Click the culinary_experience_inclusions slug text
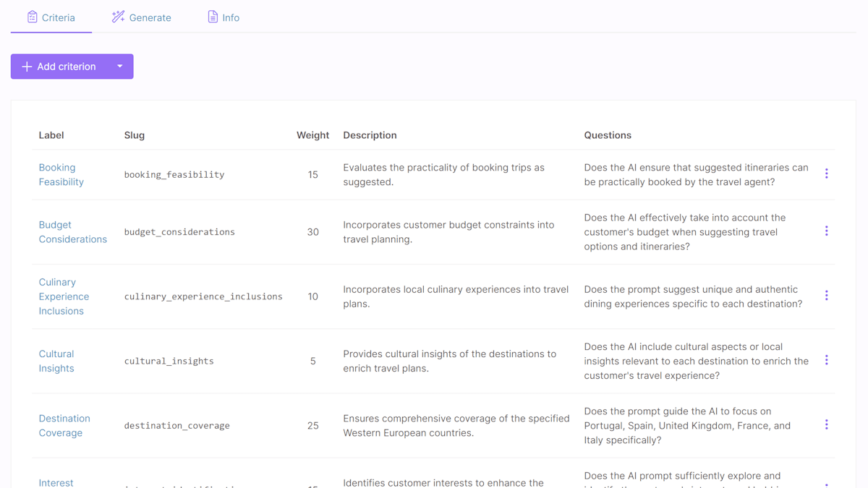 (203, 296)
